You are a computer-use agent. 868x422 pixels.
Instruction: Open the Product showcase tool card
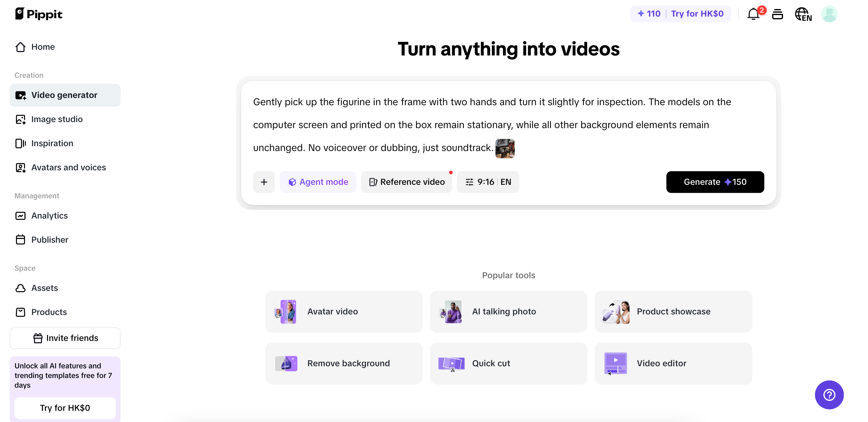point(673,311)
